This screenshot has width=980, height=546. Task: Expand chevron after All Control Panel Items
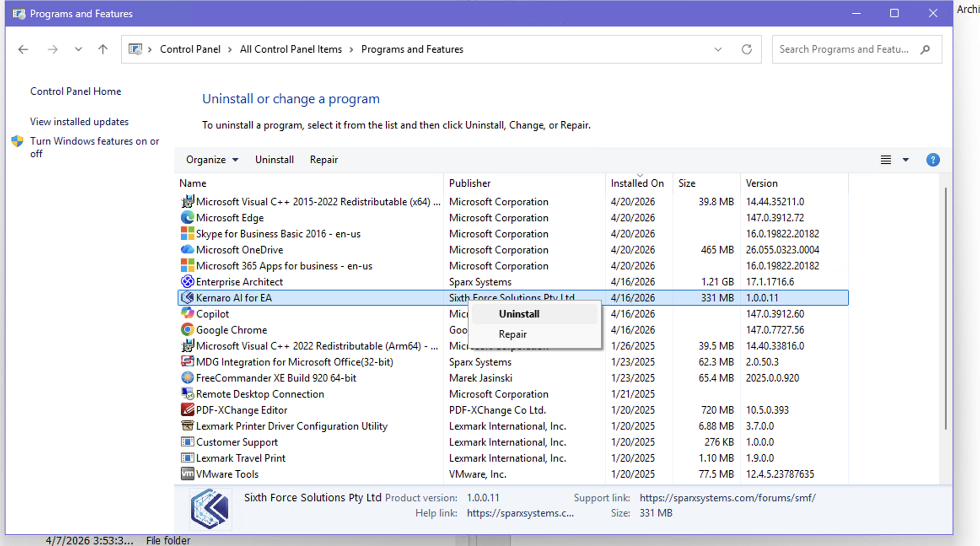(x=352, y=49)
